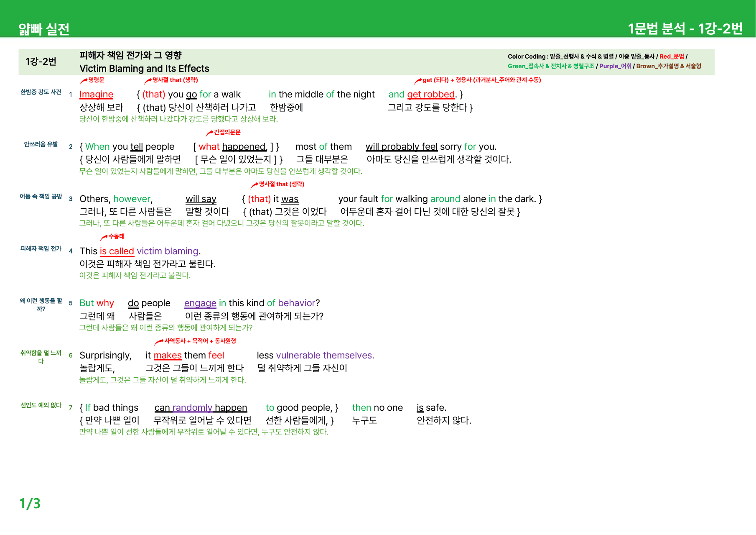Image resolution: width=756 pixels, height=535 pixels.
Task: Click the 'Green_접속사 & 전치사' legend entry
Action: [x=551, y=66]
